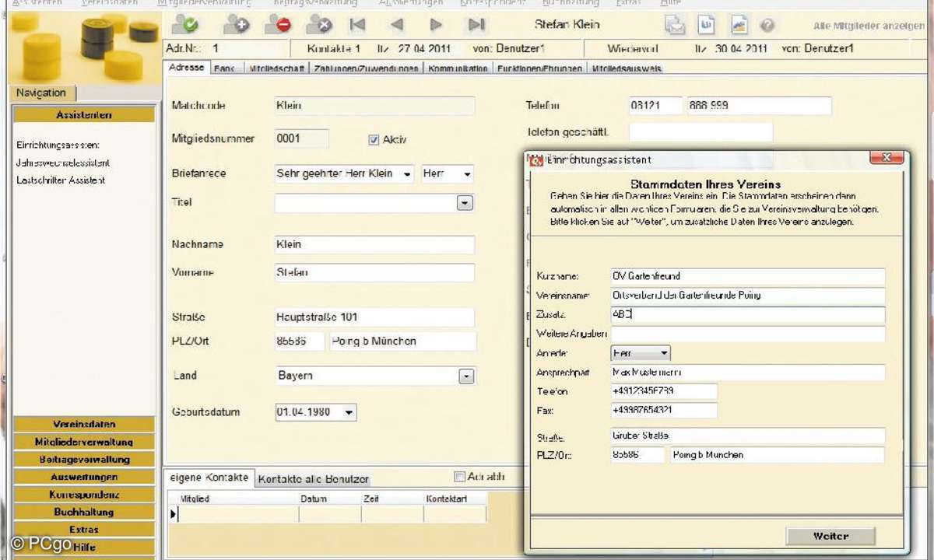
Task: Click the Vorname field containing Stefan
Action: coord(374,272)
